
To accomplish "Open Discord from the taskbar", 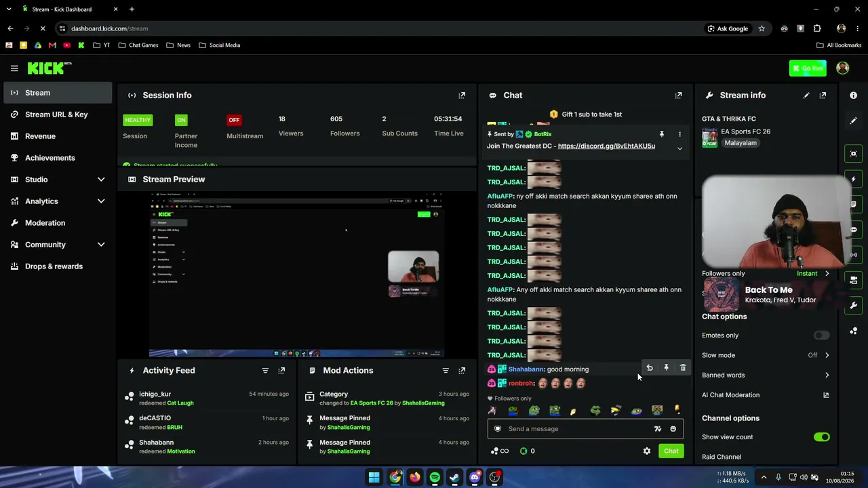I will 475,477.
